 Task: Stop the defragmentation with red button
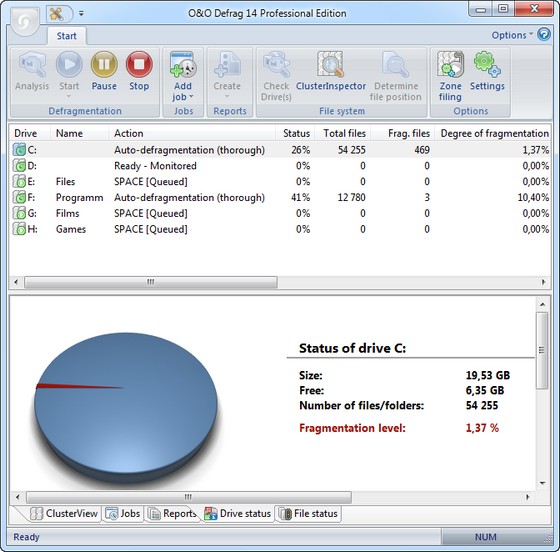(x=139, y=71)
